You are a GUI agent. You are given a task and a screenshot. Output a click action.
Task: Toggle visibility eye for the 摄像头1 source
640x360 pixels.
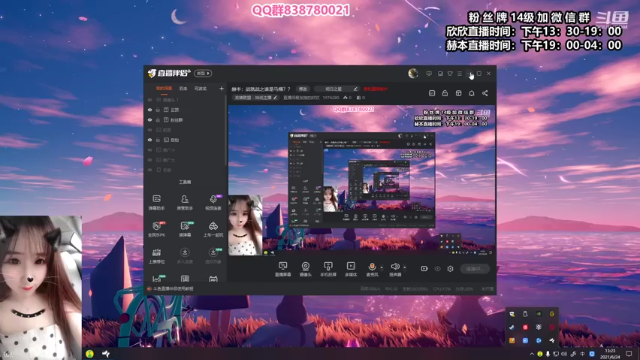(x=150, y=100)
